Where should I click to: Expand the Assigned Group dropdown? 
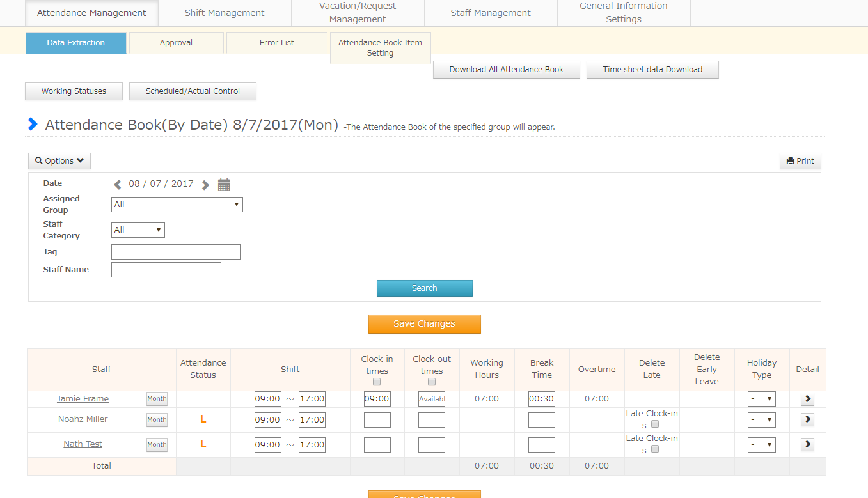tap(177, 205)
